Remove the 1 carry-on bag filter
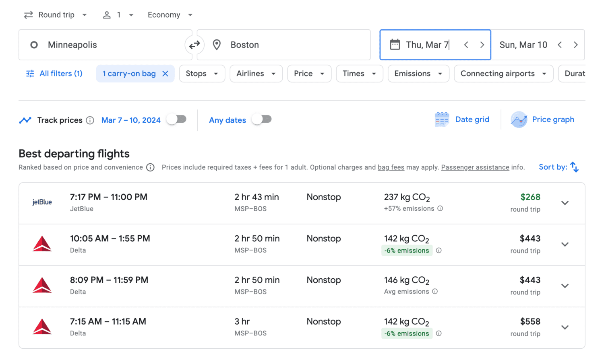Image resolution: width=604 pixels, height=364 pixels. (x=165, y=74)
